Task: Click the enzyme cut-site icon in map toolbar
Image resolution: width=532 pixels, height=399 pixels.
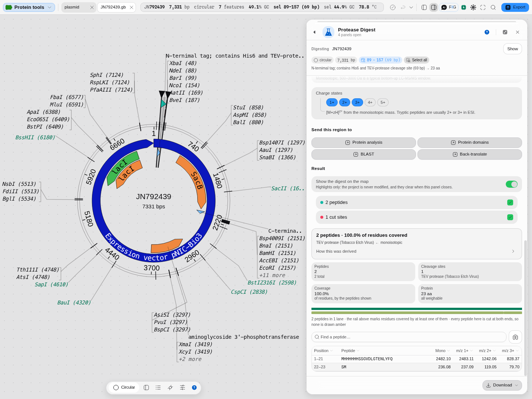Action: [x=170, y=388]
